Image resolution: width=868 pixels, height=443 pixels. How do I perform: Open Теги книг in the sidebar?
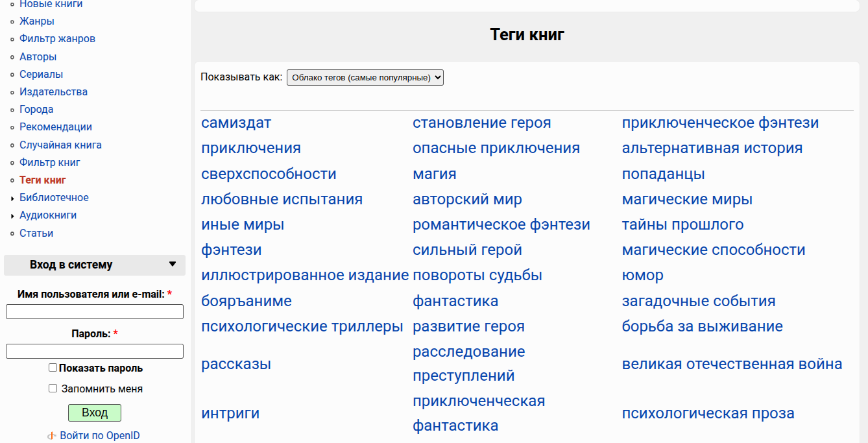(x=43, y=180)
